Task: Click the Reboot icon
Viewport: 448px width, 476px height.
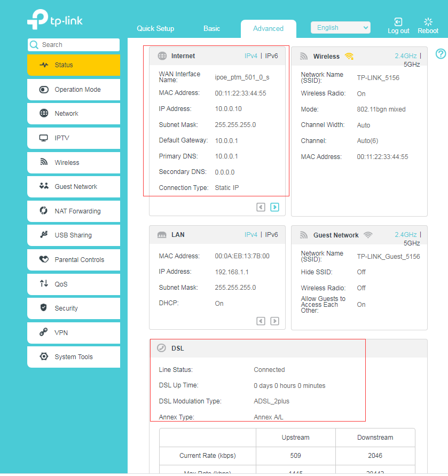Action: click(x=428, y=21)
